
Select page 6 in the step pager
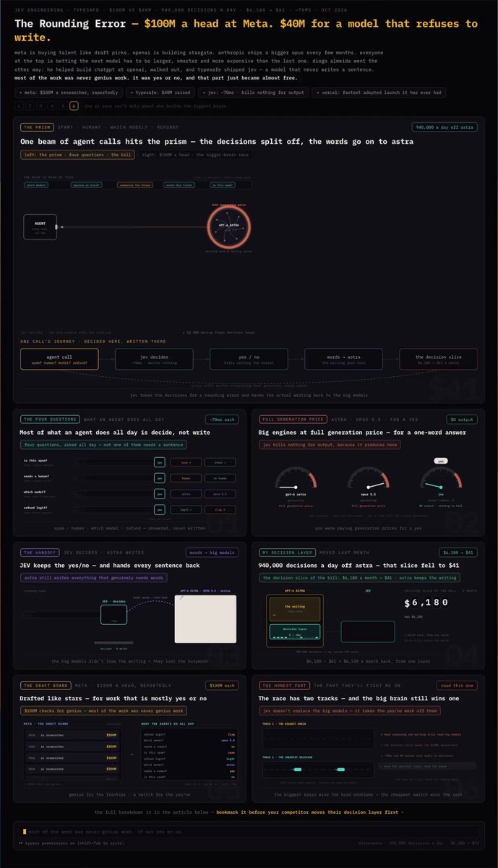tap(74, 106)
